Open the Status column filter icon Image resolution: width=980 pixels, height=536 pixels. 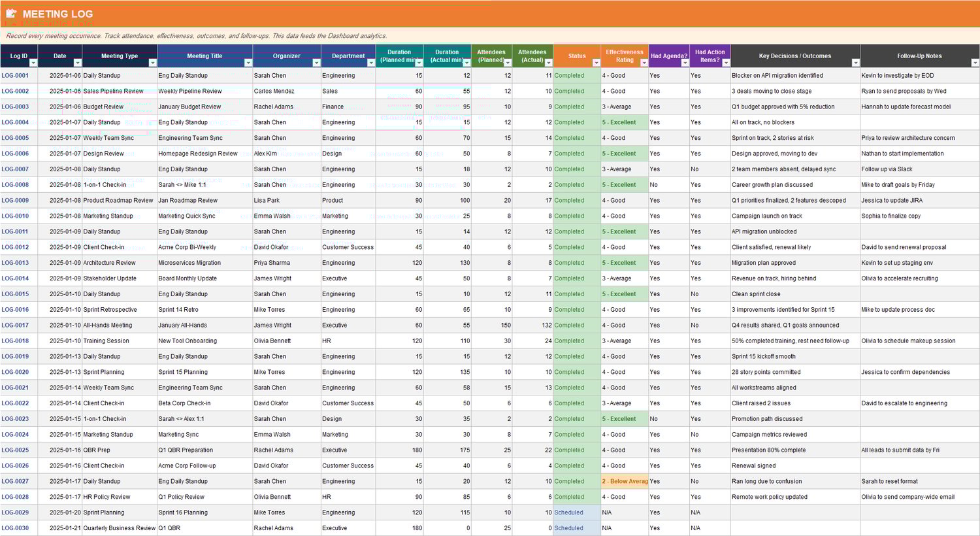(595, 61)
